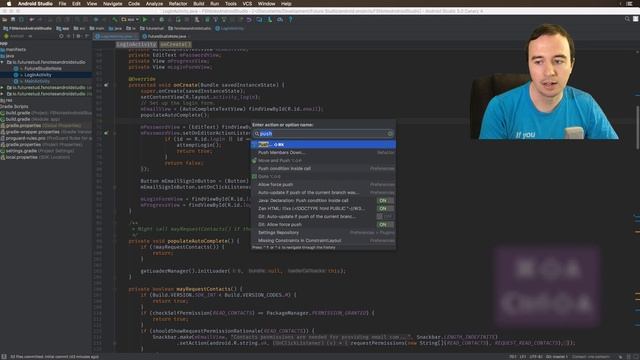Open the Refactor menu
The height and width of the screenshot is (360, 640).
[x=178, y=4]
